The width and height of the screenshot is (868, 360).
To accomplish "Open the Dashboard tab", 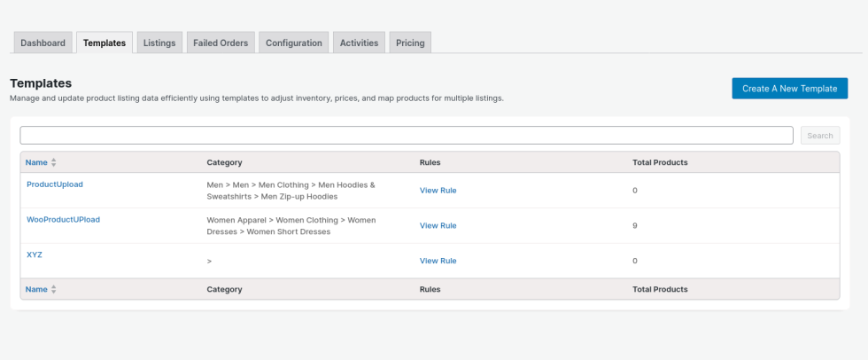I will point(43,43).
